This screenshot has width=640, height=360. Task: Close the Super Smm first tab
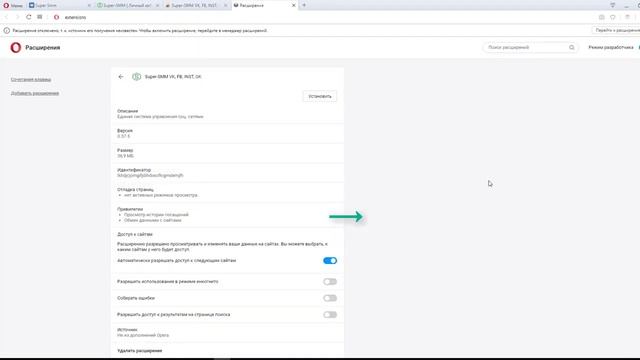click(89, 5)
